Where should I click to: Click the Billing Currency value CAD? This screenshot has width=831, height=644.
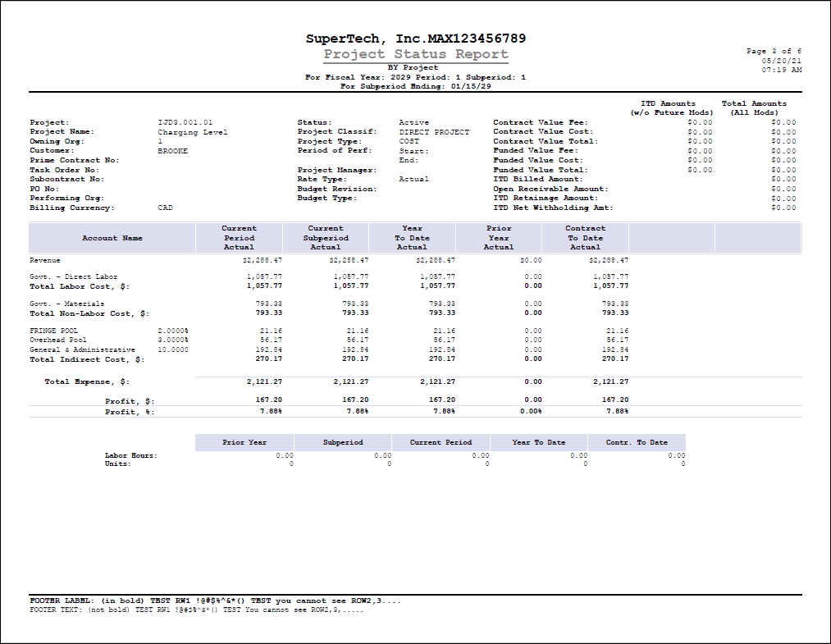165,208
